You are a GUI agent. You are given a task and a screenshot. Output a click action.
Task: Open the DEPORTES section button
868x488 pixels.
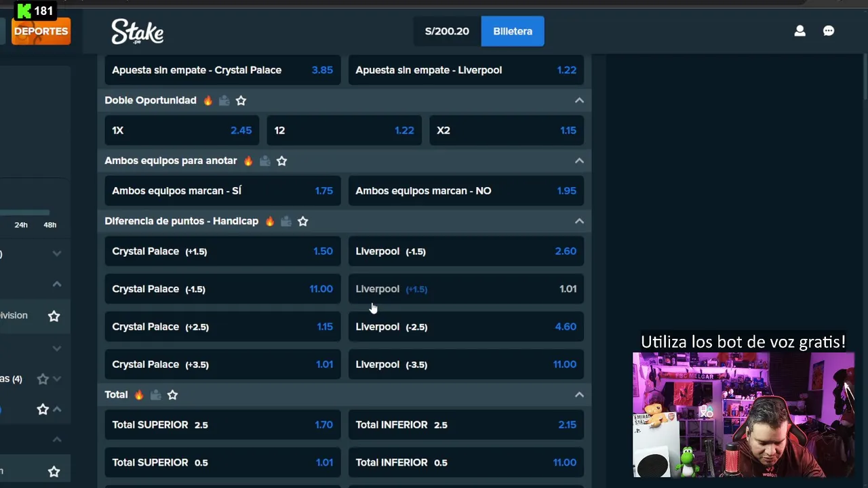click(x=41, y=31)
